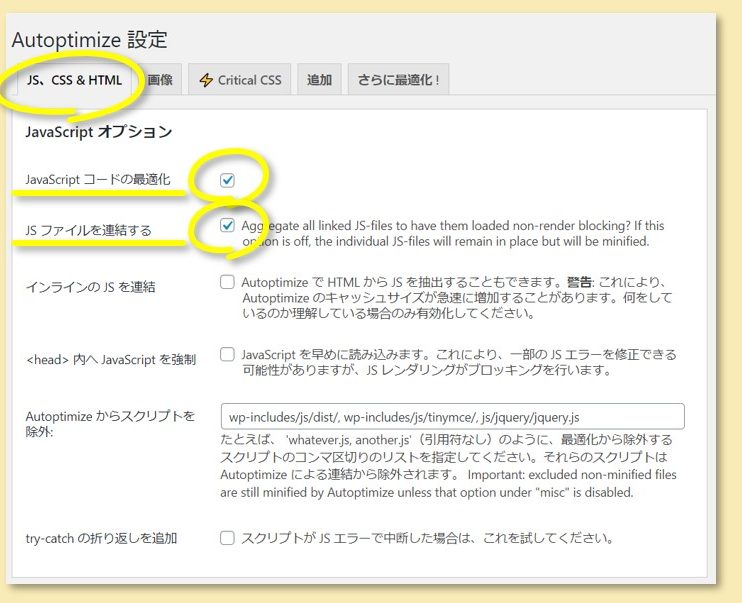Enable the インラインの JS を連結 checkbox
Viewport: 742px width, 603px height.
click(x=227, y=282)
